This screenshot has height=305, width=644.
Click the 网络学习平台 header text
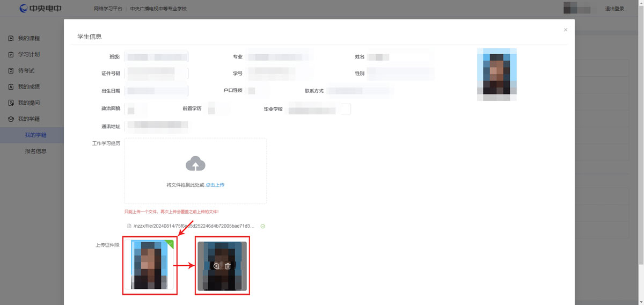(108, 9)
